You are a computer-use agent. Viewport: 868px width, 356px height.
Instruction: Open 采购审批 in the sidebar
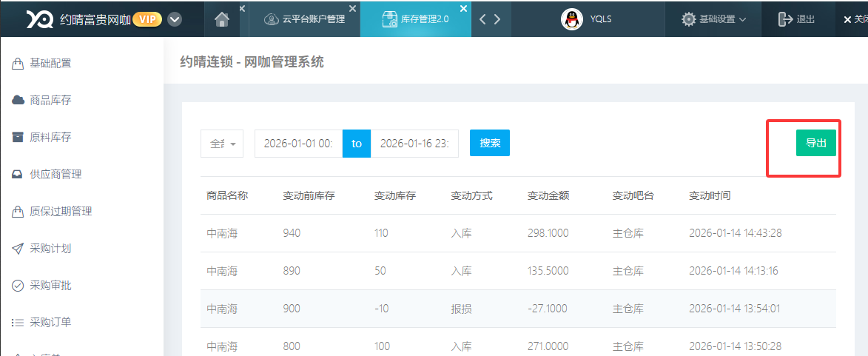(x=50, y=286)
